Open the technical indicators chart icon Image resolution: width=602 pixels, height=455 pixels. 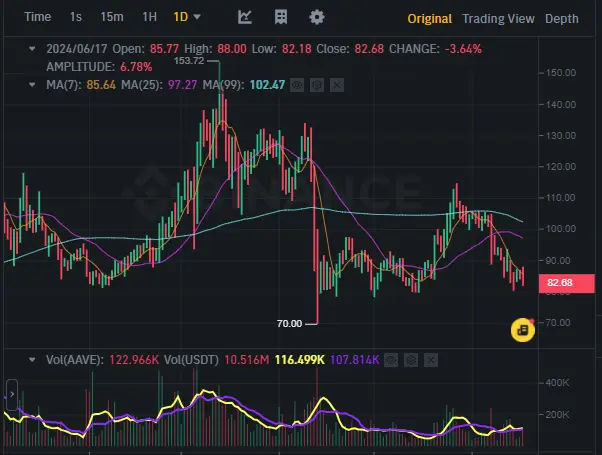(x=245, y=17)
